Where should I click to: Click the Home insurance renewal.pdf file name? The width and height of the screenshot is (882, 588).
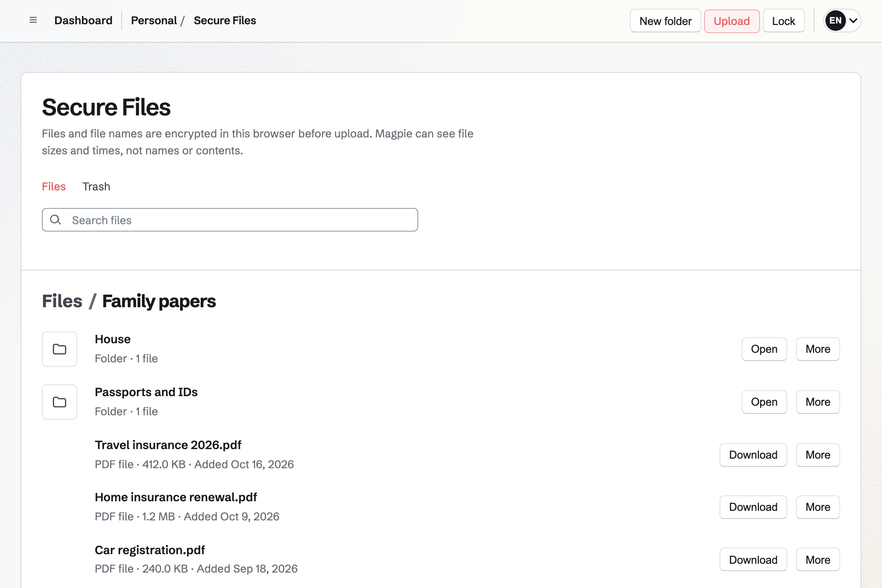coord(176,497)
